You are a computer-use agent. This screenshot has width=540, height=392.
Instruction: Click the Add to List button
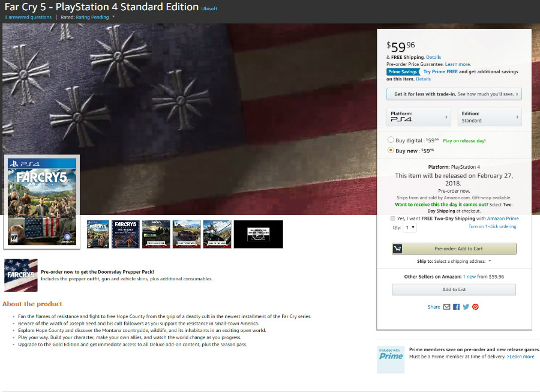(454, 290)
